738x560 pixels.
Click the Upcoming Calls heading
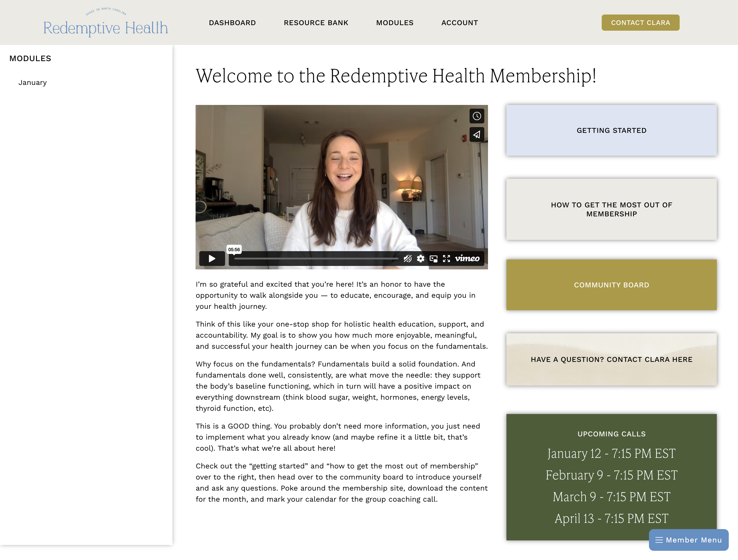click(x=611, y=434)
